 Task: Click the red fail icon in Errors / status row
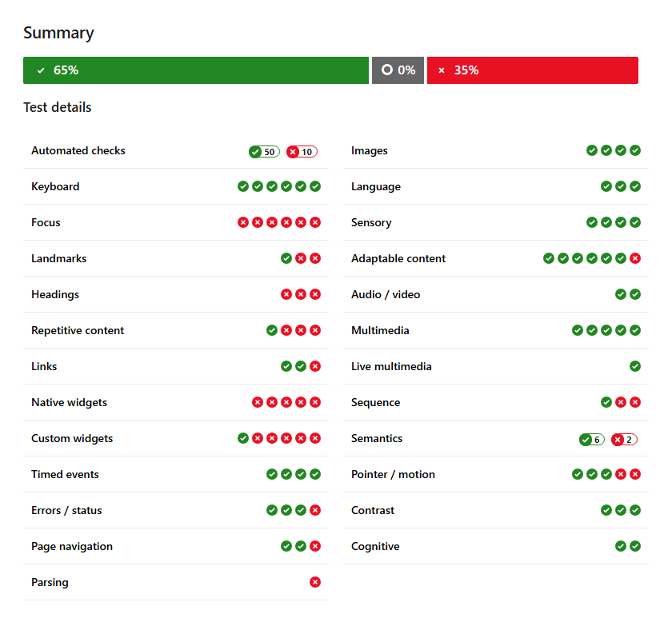(x=315, y=510)
